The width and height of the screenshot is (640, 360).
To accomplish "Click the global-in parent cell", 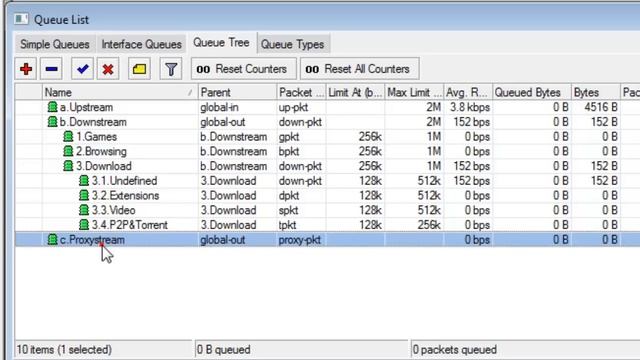I will click(237, 107).
